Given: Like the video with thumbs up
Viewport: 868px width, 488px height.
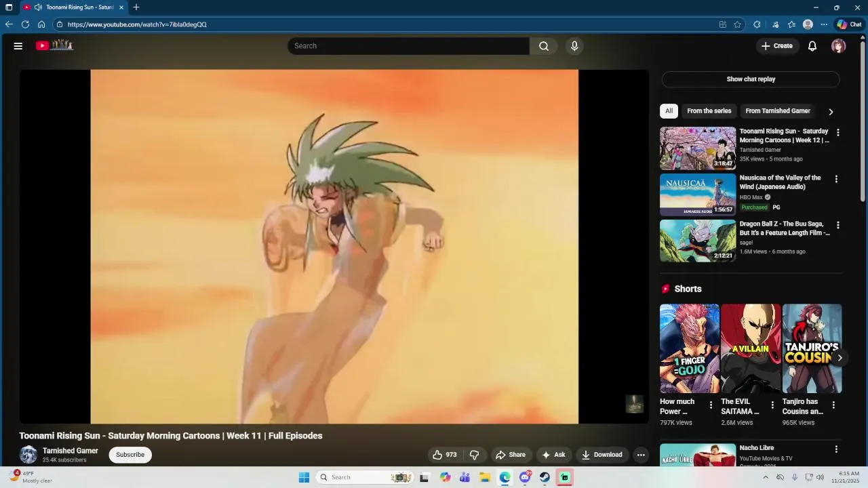Looking at the screenshot, I should pos(445,455).
